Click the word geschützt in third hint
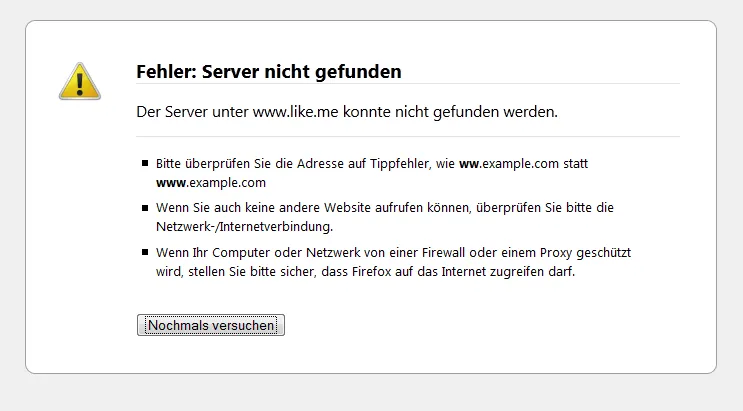 coord(604,253)
